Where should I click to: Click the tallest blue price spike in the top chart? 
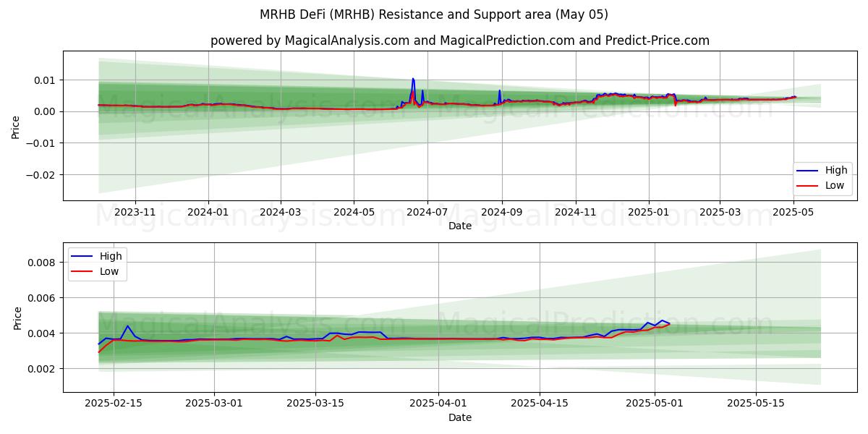pos(413,79)
